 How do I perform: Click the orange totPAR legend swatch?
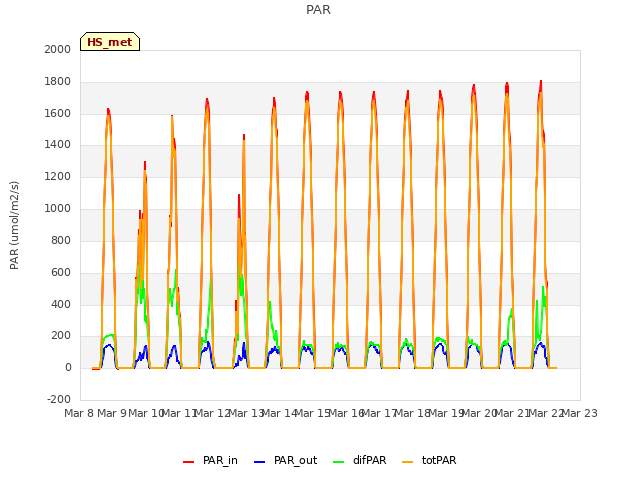[x=408, y=462]
